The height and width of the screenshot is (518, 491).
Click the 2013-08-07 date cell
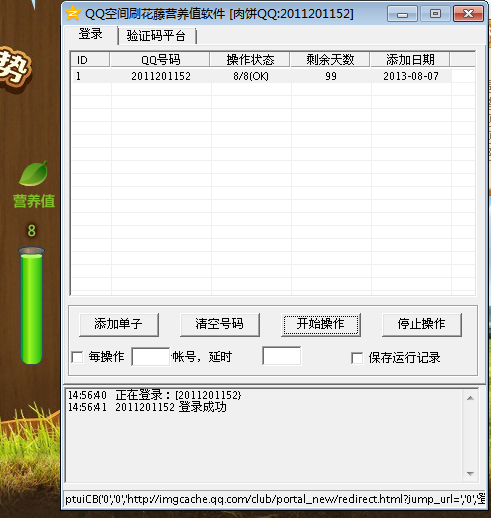[x=411, y=76]
